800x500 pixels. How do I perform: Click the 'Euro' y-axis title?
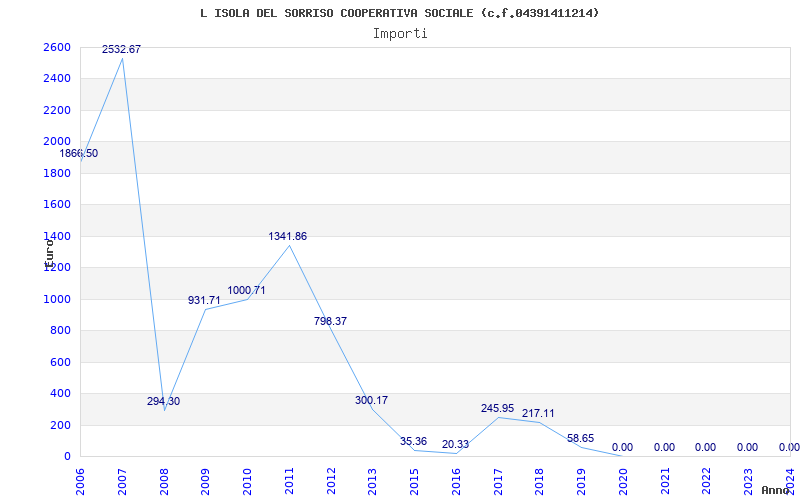tap(49, 254)
